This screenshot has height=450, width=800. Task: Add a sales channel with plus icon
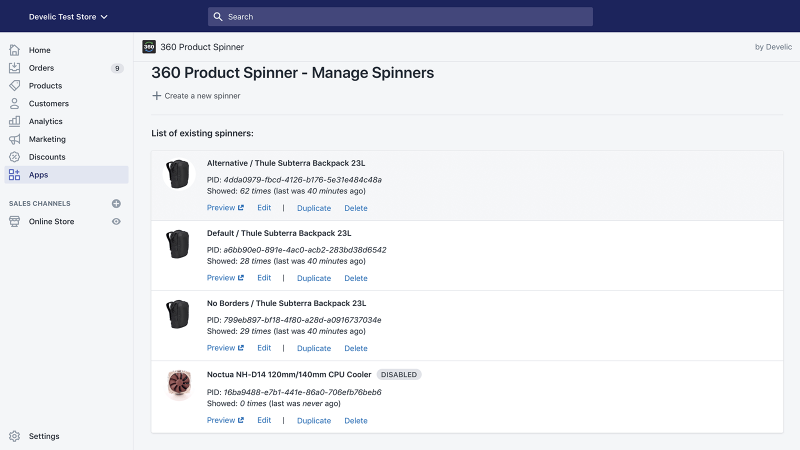coord(116,204)
